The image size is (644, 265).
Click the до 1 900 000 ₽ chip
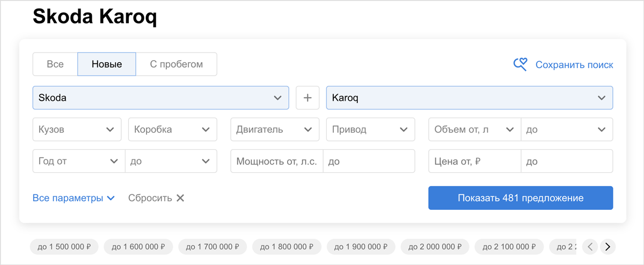coord(361,247)
